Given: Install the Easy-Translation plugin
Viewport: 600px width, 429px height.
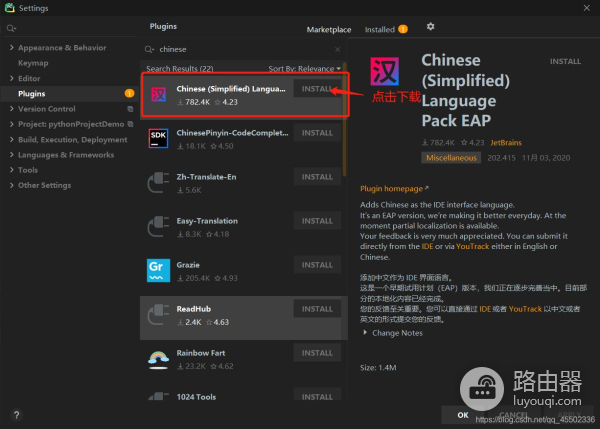Looking at the screenshot, I should 317,221.
